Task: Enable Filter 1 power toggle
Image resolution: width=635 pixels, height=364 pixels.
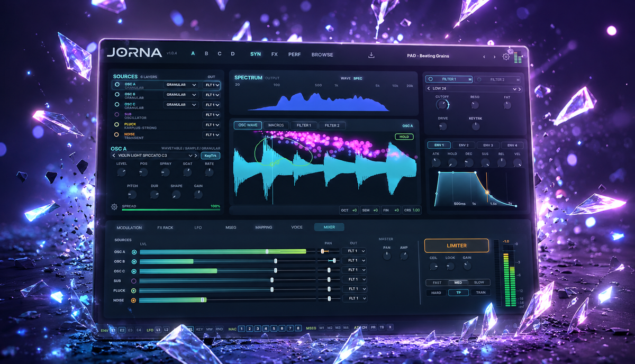Action: click(431, 79)
